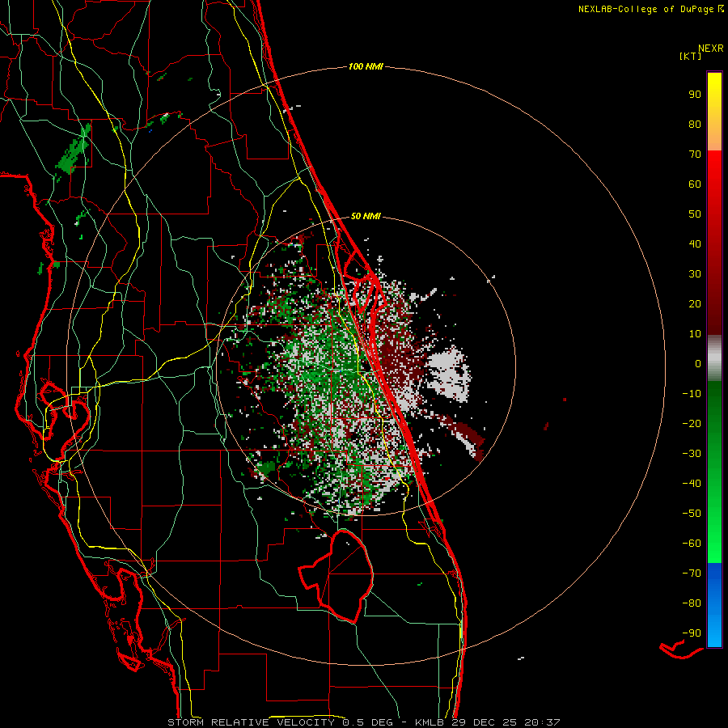The width and height of the screenshot is (728, 728).
Task: Click the -50 value on the velocity scale
Action: [692, 514]
